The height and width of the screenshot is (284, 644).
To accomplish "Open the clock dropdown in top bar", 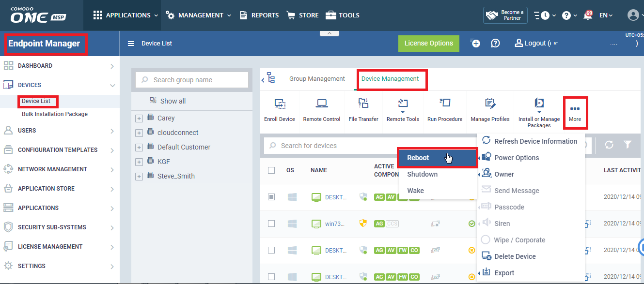I will coord(545,15).
